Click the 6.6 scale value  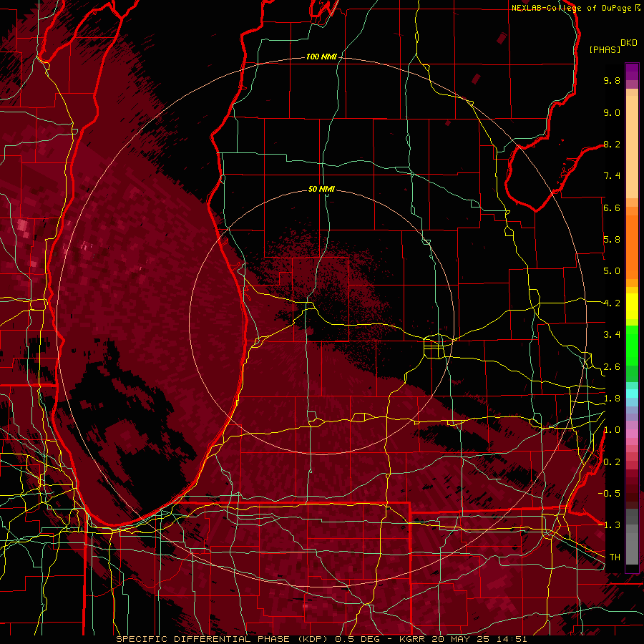[x=612, y=208]
